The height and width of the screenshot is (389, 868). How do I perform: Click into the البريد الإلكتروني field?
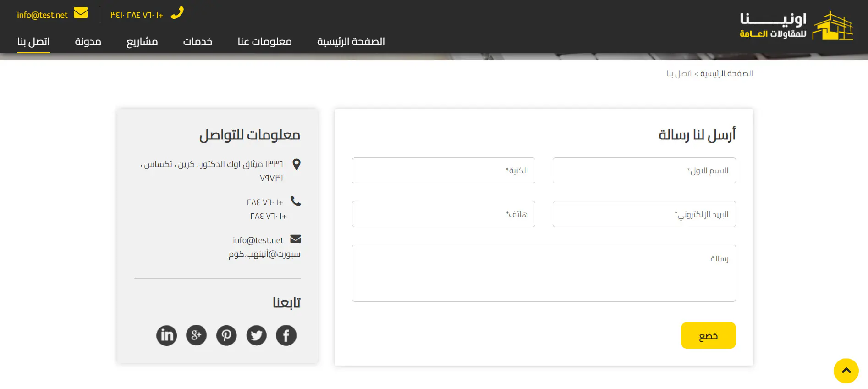point(644,214)
